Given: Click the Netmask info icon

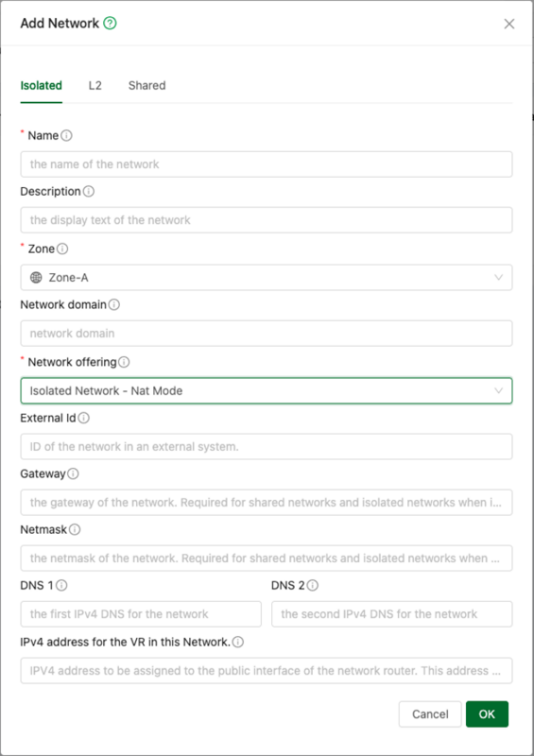Looking at the screenshot, I should tap(75, 530).
